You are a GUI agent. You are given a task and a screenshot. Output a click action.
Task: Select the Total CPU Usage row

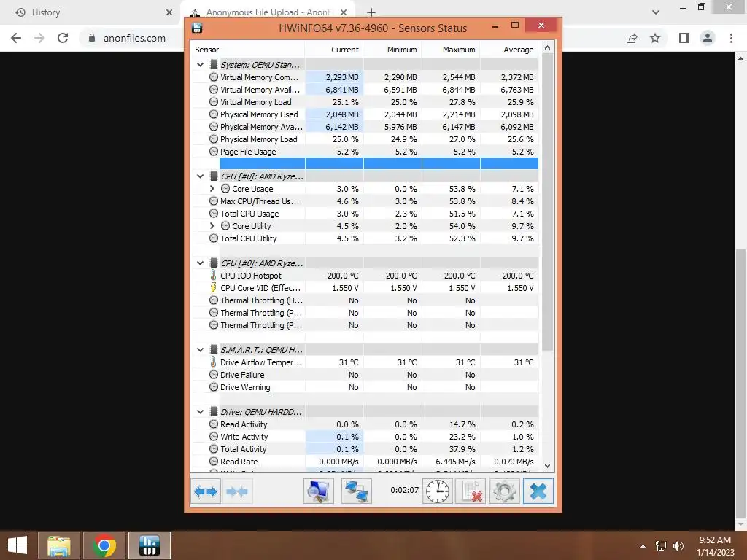tap(365, 214)
